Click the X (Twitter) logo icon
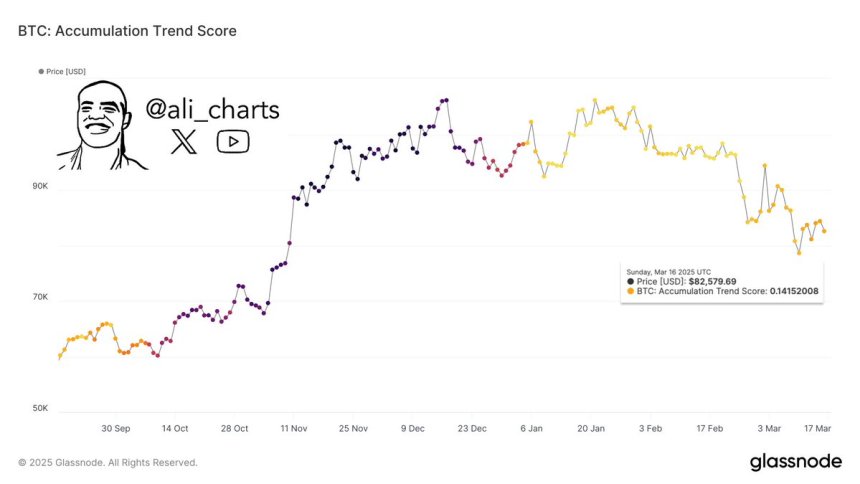860x484 pixels. coord(184,141)
